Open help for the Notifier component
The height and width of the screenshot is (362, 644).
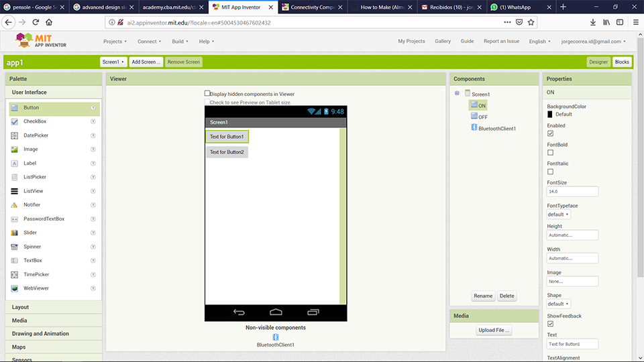coord(93,205)
